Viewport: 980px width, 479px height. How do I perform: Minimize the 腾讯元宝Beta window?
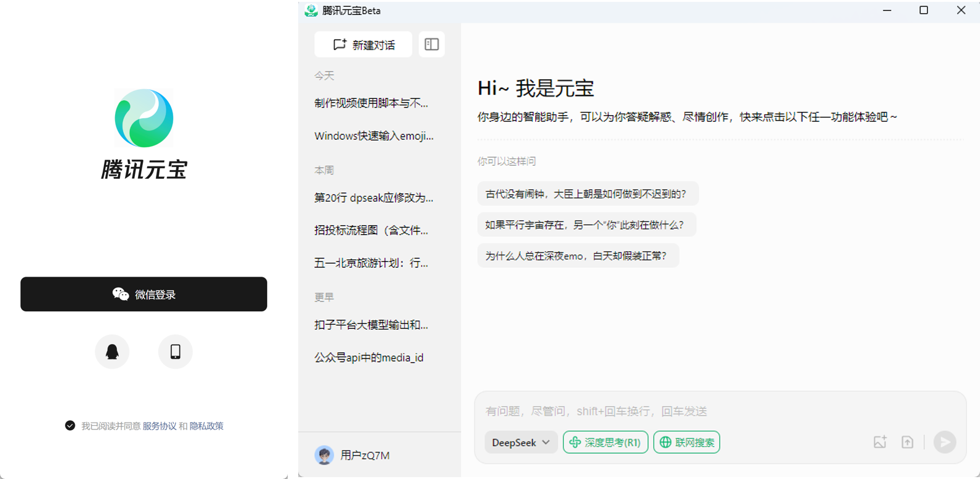pos(887,11)
